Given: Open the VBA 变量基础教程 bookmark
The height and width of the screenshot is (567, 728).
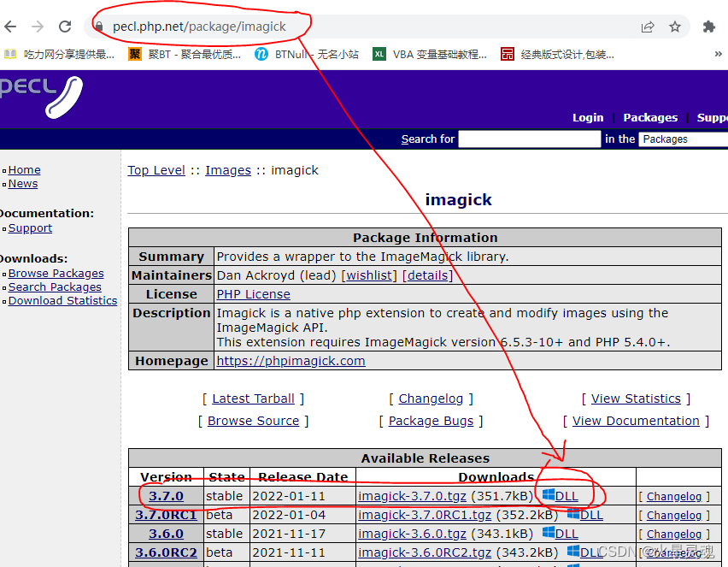Looking at the screenshot, I should [x=430, y=55].
